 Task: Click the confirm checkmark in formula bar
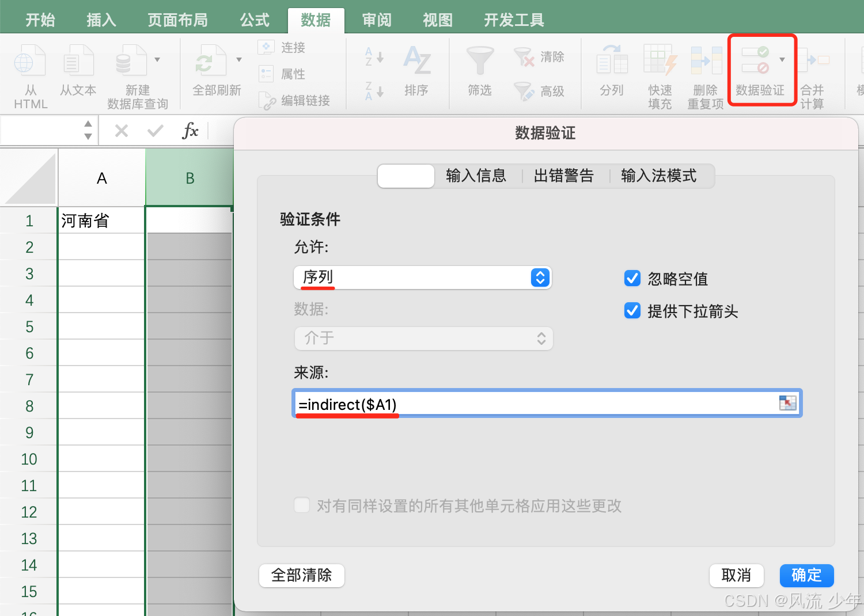point(156,131)
